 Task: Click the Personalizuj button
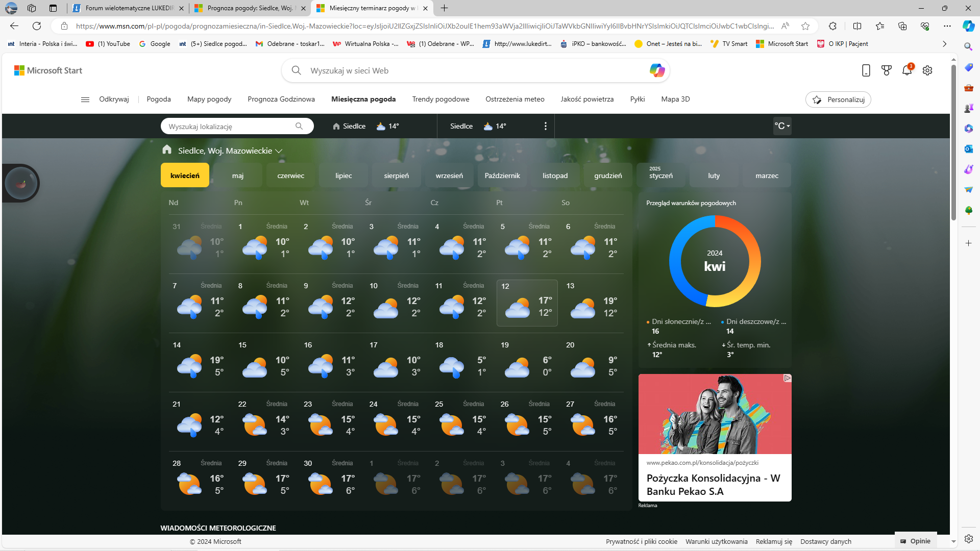838,99
